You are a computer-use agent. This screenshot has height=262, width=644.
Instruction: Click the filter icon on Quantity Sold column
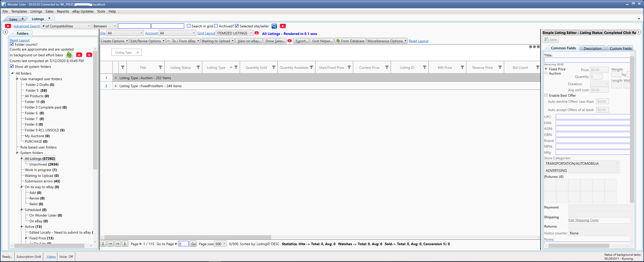[274, 67]
